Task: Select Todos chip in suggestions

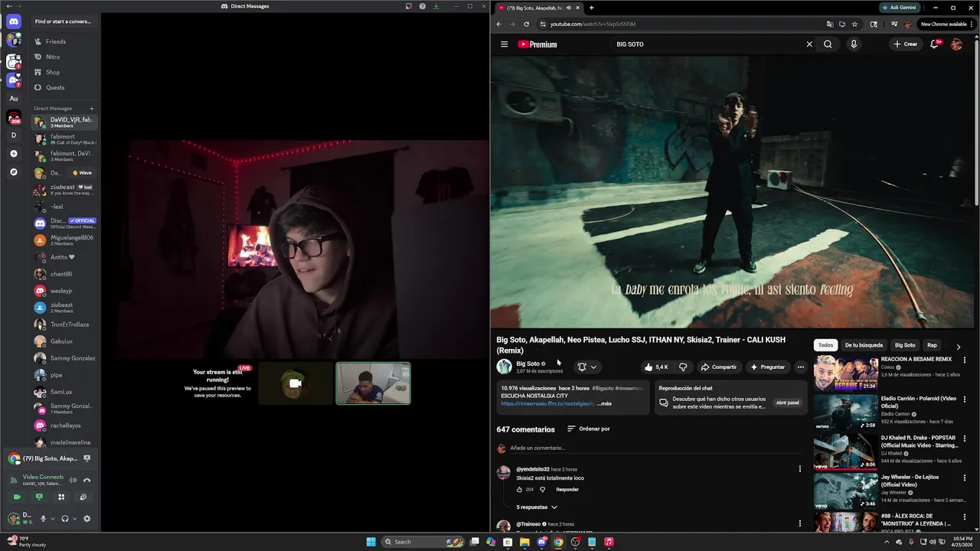Action: 825,345
